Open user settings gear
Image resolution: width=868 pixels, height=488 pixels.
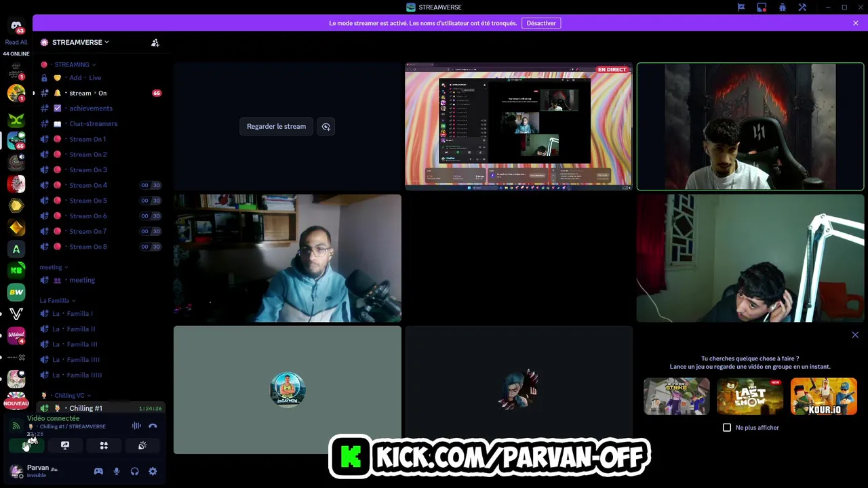153,471
